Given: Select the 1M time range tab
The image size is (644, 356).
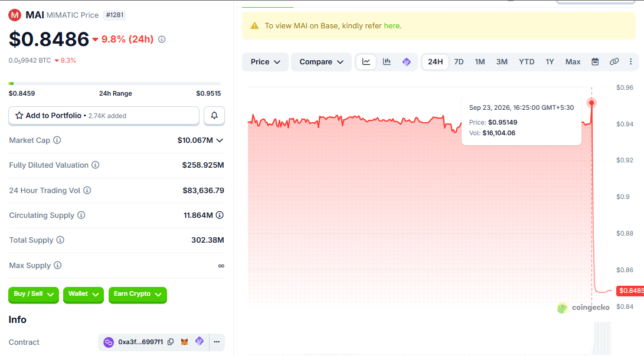Looking at the screenshot, I should (480, 61).
